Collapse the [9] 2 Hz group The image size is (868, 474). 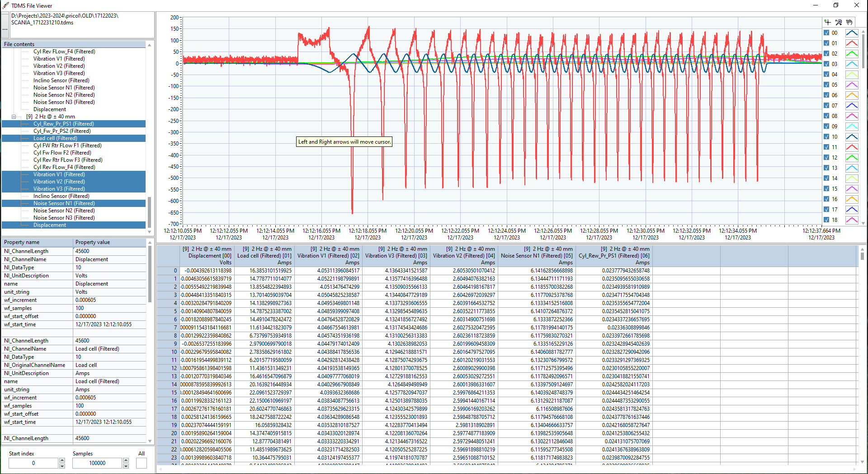14,117
